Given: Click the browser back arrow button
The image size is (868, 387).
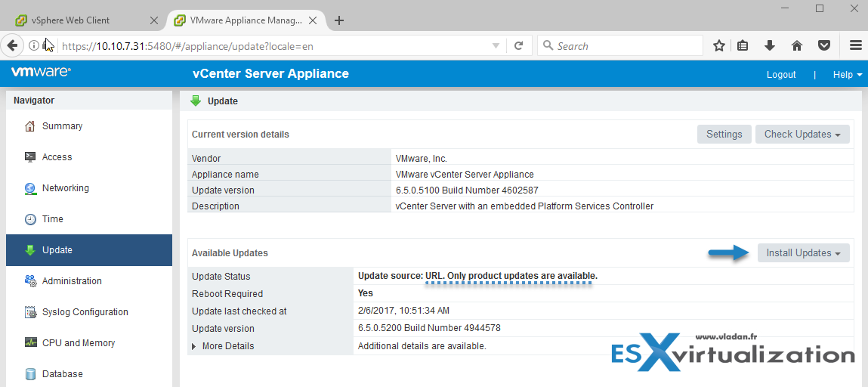Looking at the screenshot, I should tap(11, 46).
